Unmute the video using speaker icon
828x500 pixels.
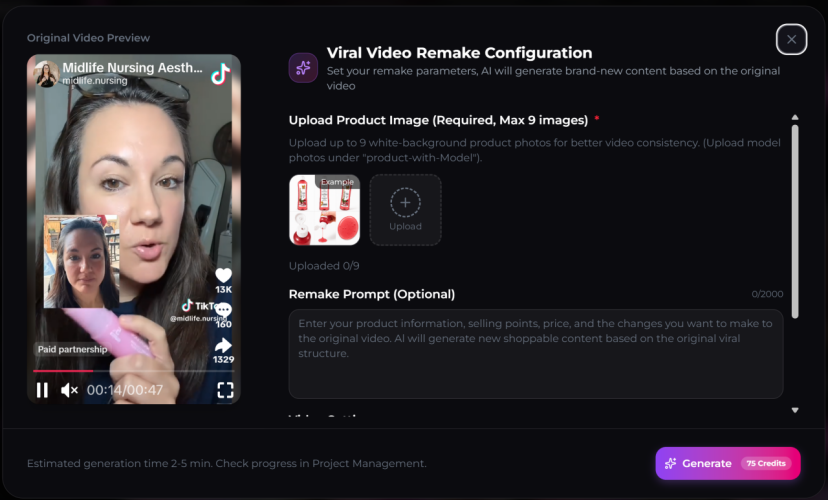(69, 390)
